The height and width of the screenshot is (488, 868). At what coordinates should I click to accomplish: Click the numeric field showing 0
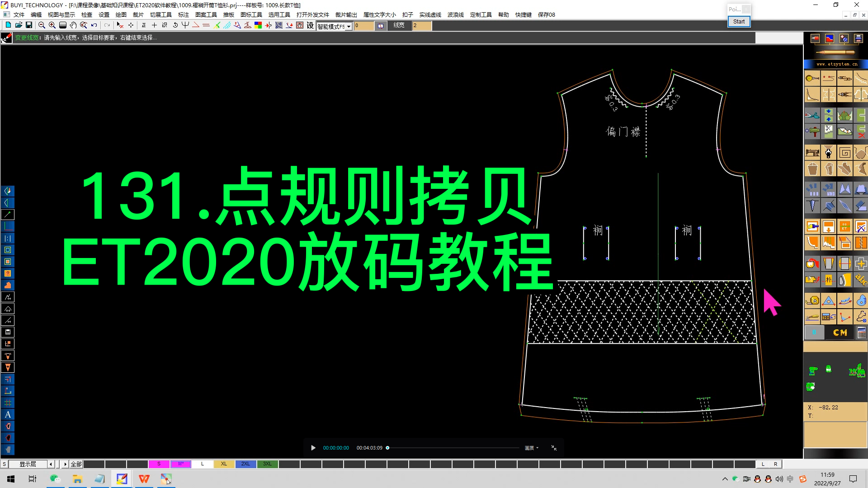[x=364, y=26]
